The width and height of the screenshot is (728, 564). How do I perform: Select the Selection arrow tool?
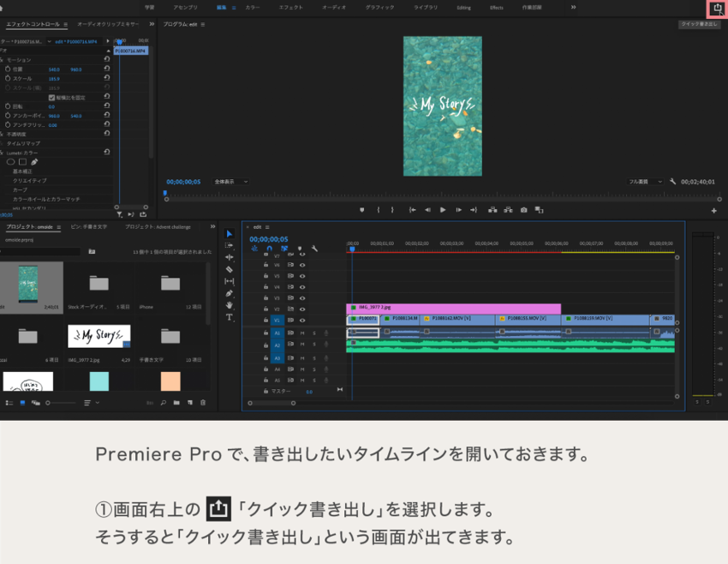[230, 234]
